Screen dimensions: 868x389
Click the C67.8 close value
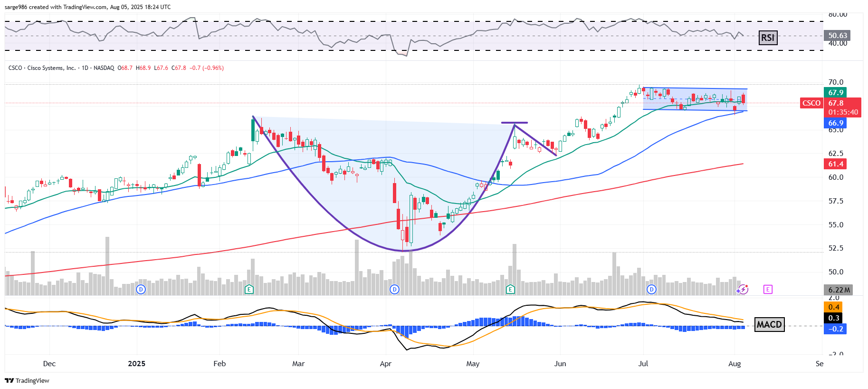(179, 68)
